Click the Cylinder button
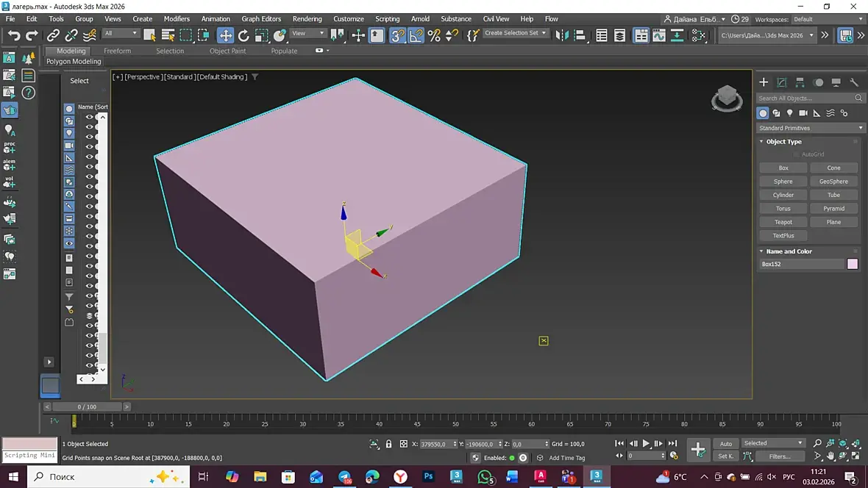868x488 pixels. (783, 195)
